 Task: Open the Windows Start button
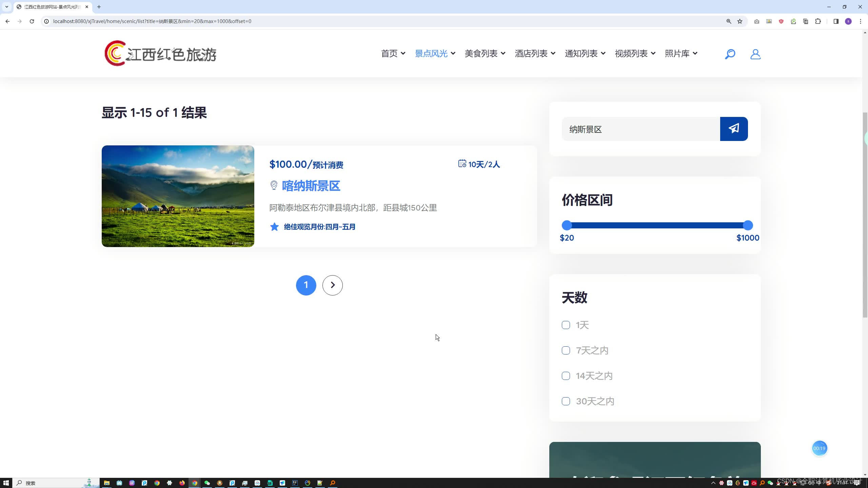click(x=6, y=483)
